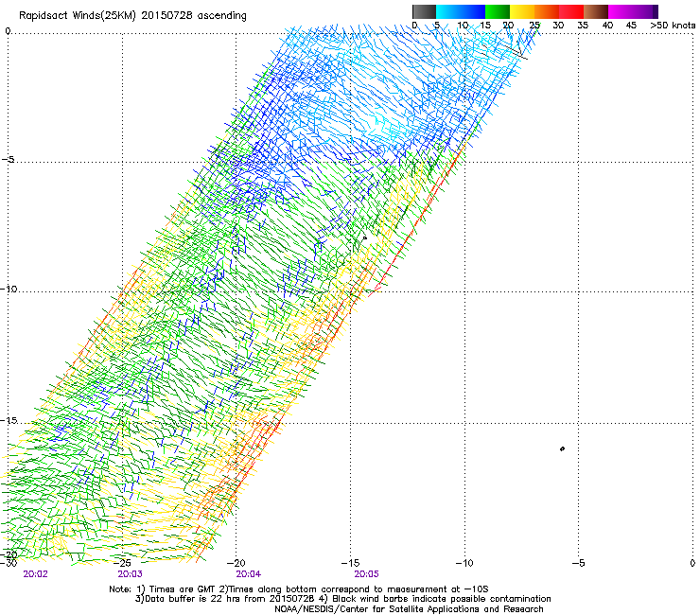Click the time label 20:05
Viewport: 700px width, 615px height.
tap(366, 574)
